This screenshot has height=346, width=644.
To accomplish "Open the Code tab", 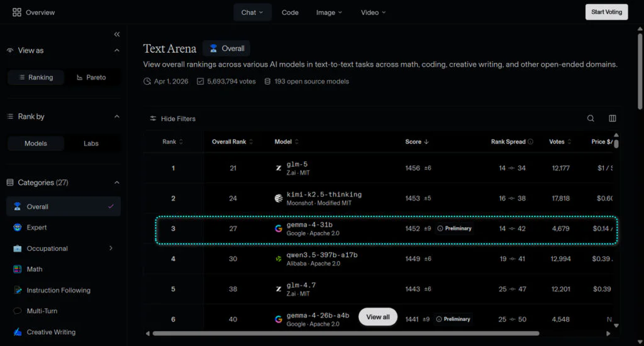I will 290,12.
